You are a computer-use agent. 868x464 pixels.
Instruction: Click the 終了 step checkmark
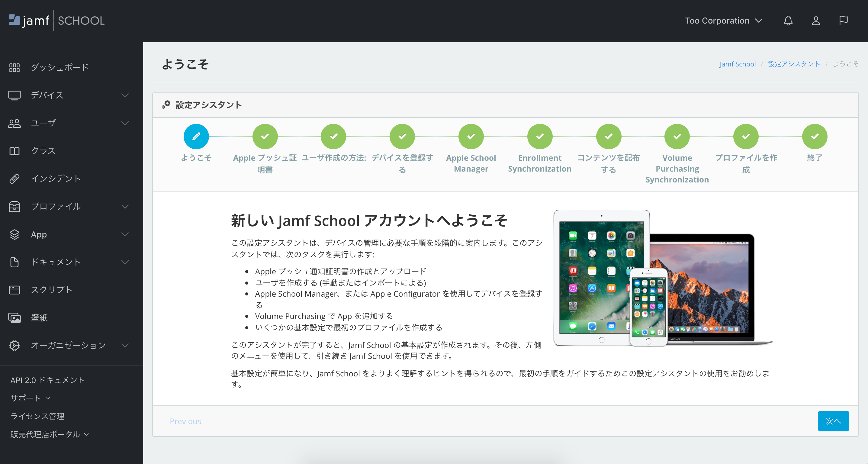(x=815, y=136)
